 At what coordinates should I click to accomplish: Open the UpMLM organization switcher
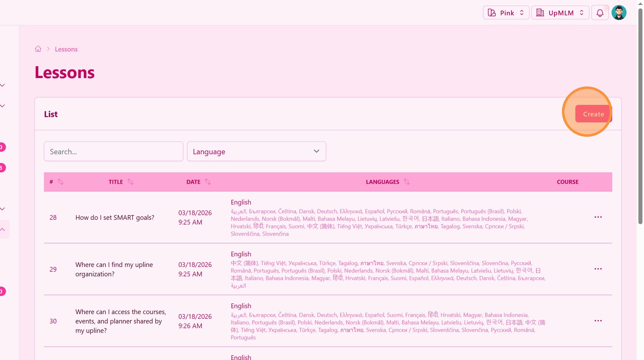point(560,13)
